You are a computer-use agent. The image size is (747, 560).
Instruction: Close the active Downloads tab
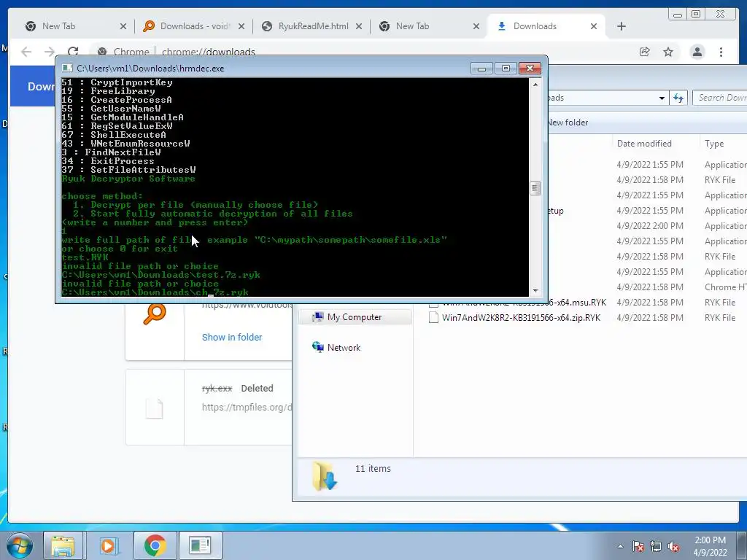pos(594,27)
